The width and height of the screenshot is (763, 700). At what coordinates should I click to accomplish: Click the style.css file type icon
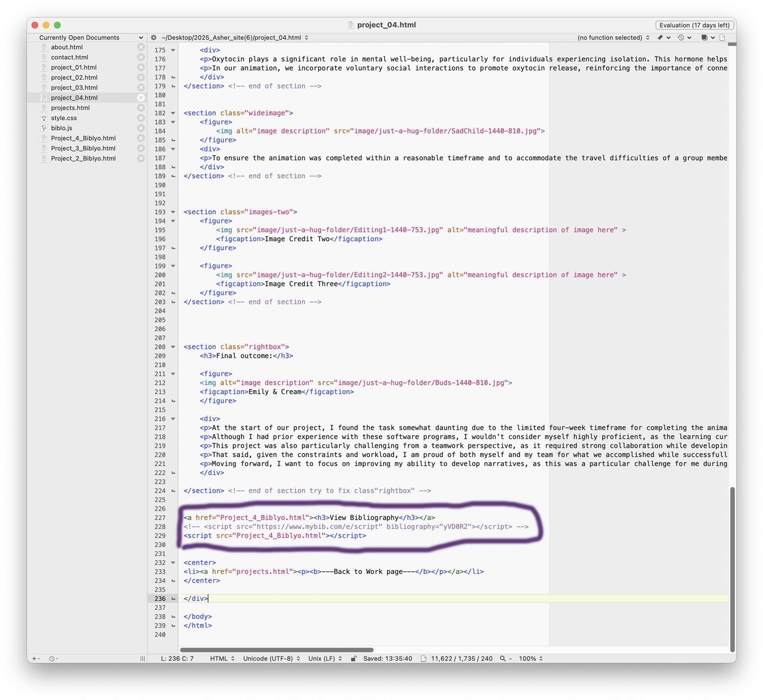[x=44, y=118]
